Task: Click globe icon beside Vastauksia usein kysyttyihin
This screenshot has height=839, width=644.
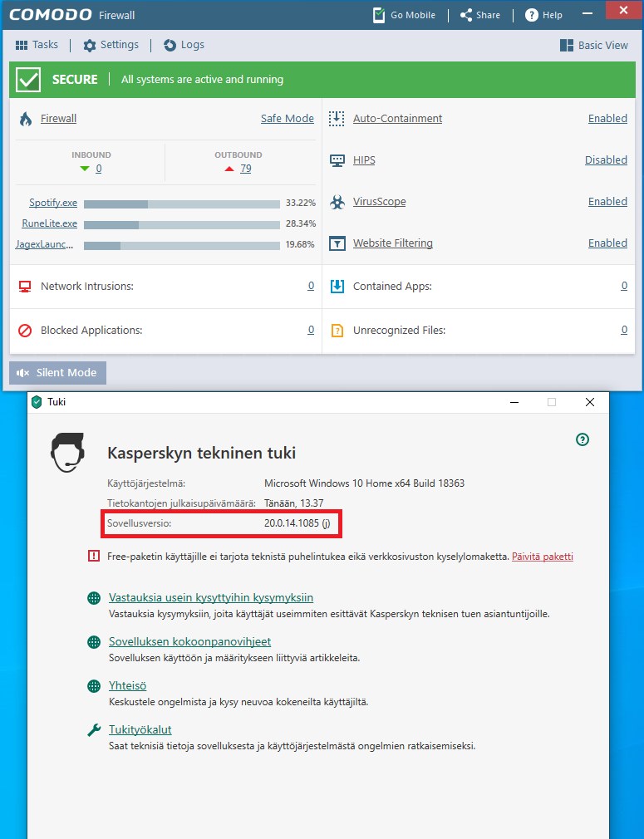Action: (x=94, y=598)
